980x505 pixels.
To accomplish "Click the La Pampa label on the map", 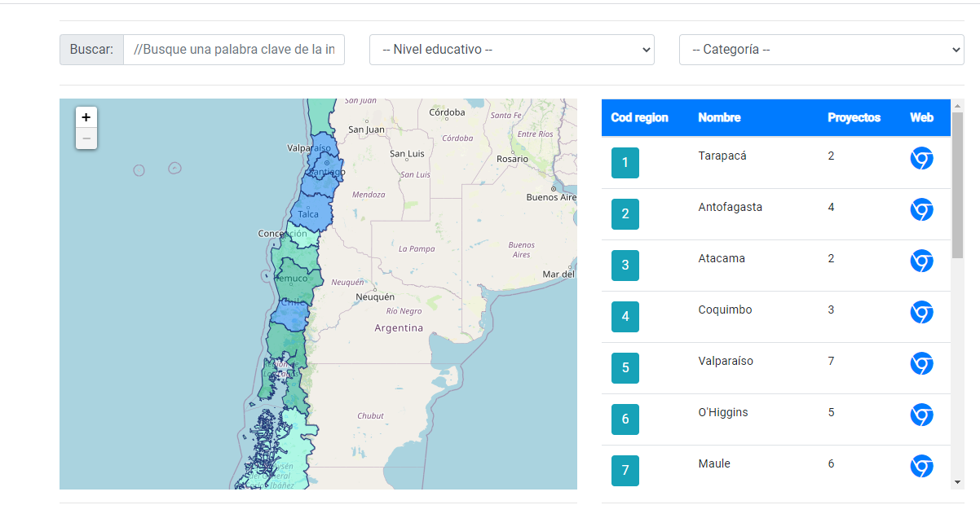I will (x=417, y=248).
